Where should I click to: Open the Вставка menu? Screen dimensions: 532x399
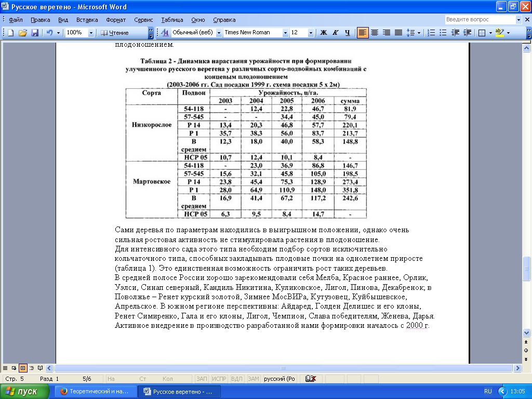tap(87, 20)
